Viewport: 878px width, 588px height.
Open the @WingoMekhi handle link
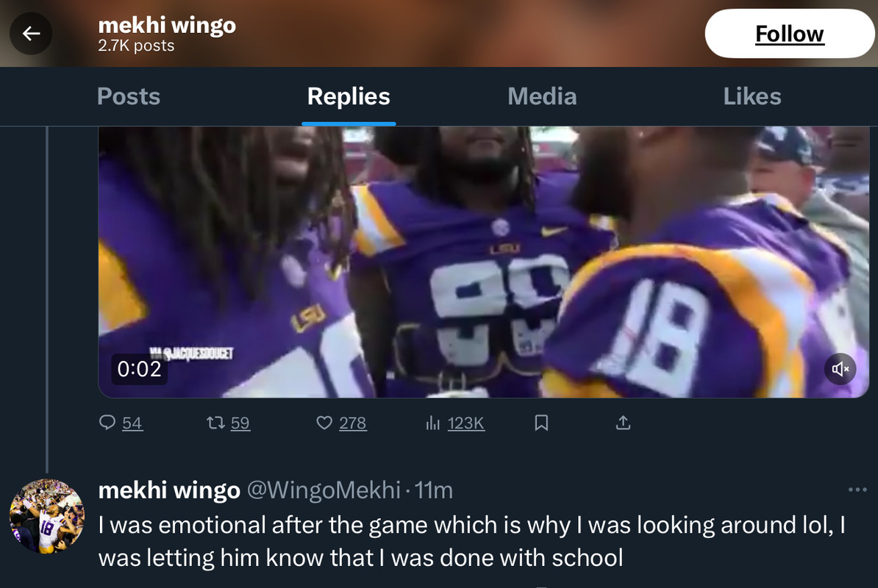[x=324, y=490]
